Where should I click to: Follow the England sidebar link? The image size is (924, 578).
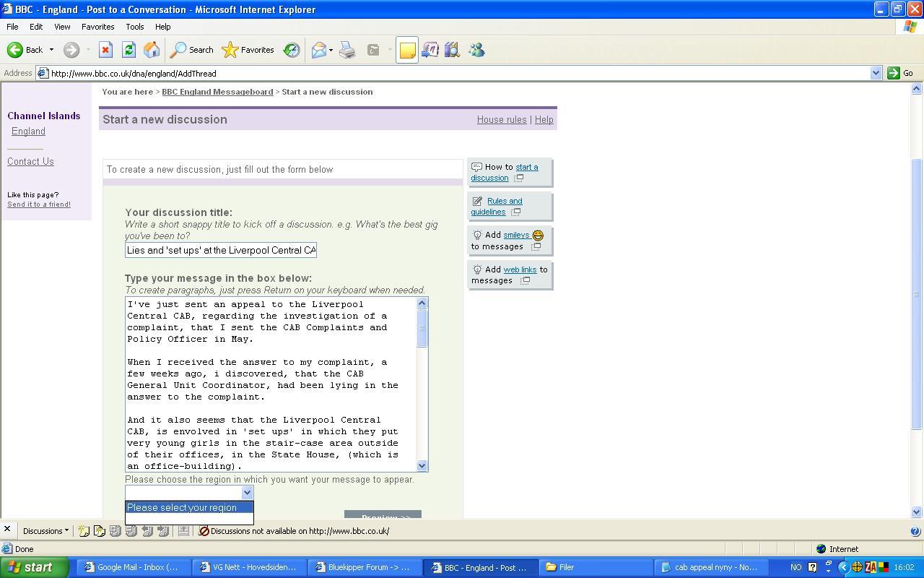(x=28, y=131)
